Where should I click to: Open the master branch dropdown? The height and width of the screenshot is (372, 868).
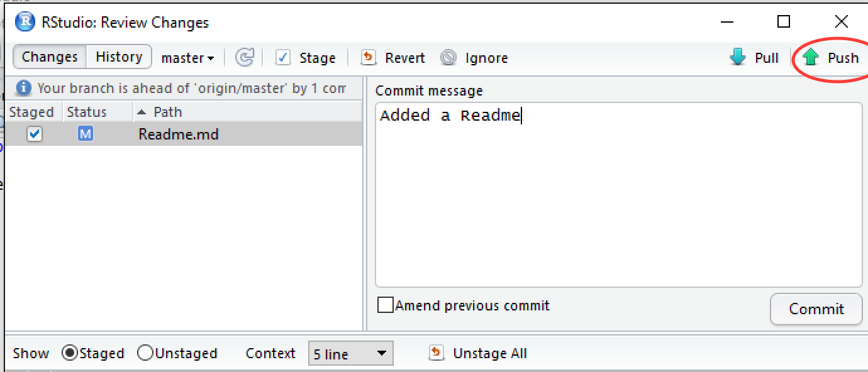coord(187,58)
